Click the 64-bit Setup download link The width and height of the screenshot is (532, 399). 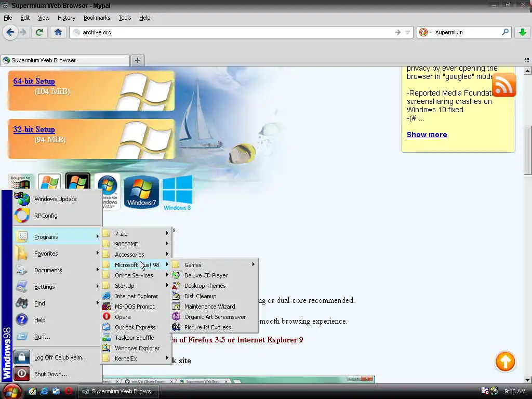(x=34, y=81)
